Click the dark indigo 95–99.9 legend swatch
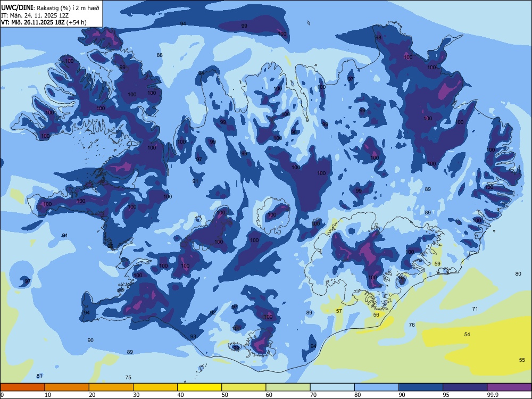532x399 pixels. pos(465,387)
